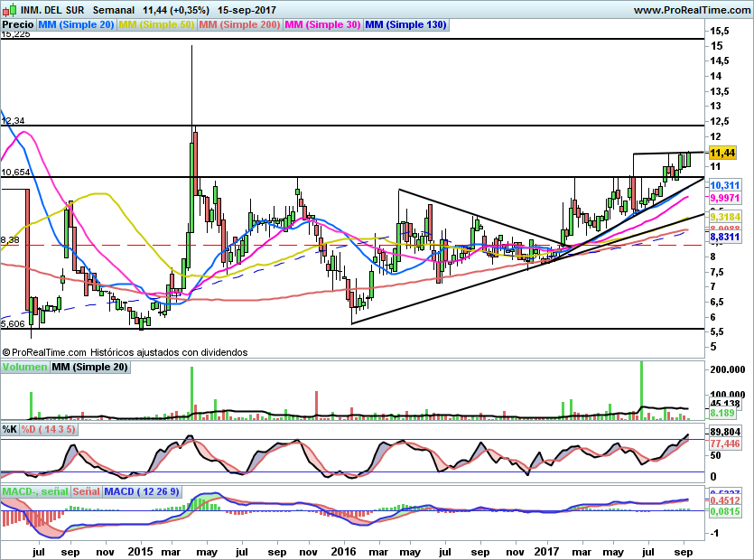Click the MACD-, señal histogram label
The width and height of the screenshot is (754, 560).
pyautogui.click(x=35, y=491)
